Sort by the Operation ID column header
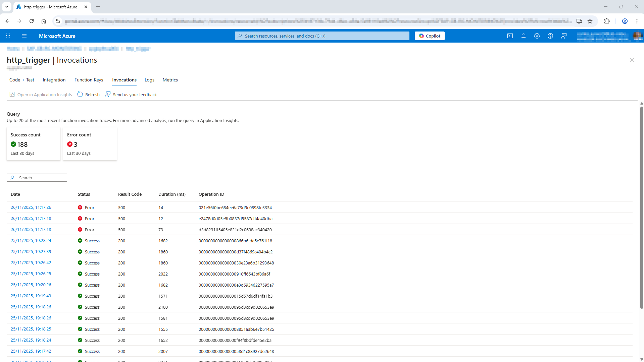The height and width of the screenshot is (362, 644). coord(211,194)
